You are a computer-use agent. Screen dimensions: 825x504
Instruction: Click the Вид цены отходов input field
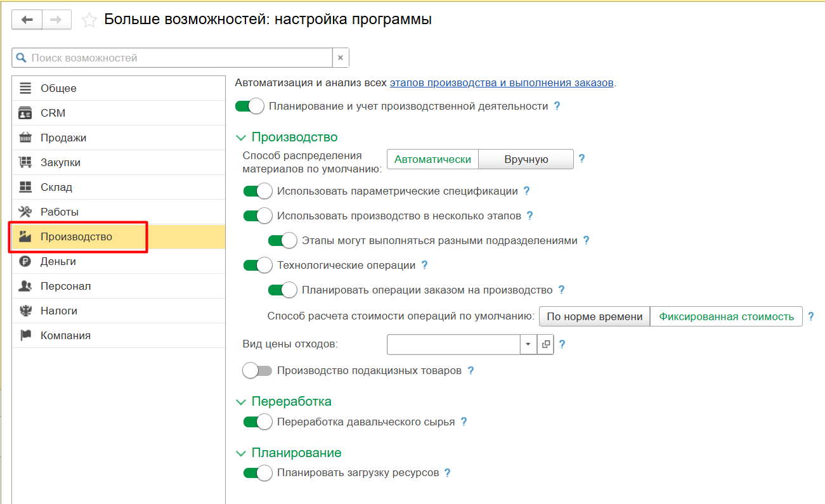(453, 344)
